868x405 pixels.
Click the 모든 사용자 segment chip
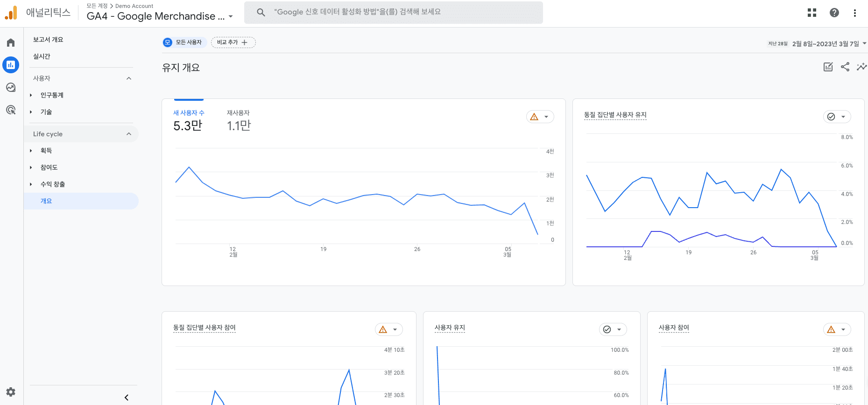(184, 42)
